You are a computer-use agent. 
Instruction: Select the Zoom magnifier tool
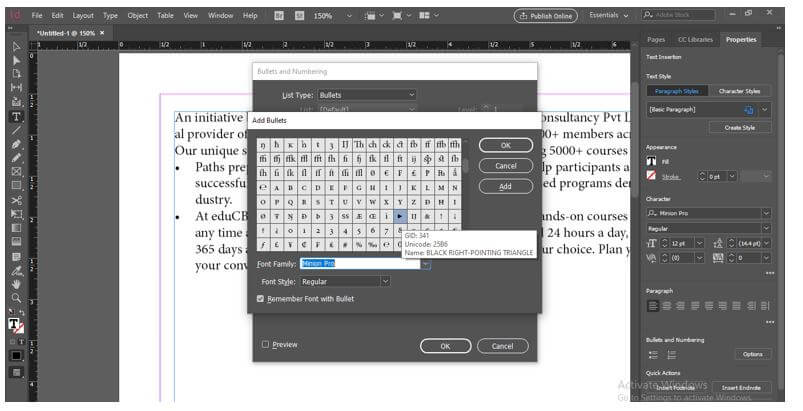coord(16,298)
